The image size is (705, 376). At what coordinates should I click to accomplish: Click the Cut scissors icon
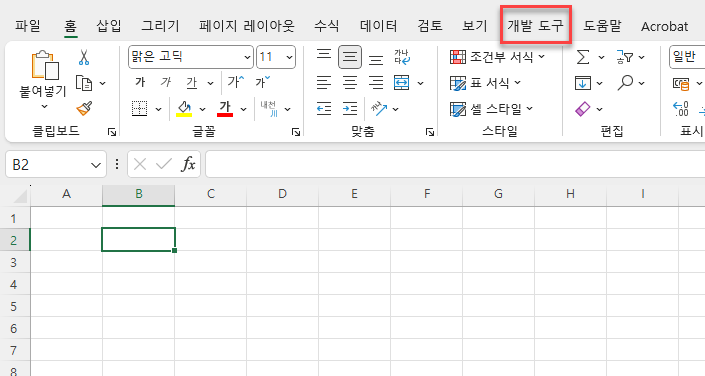[x=84, y=57]
